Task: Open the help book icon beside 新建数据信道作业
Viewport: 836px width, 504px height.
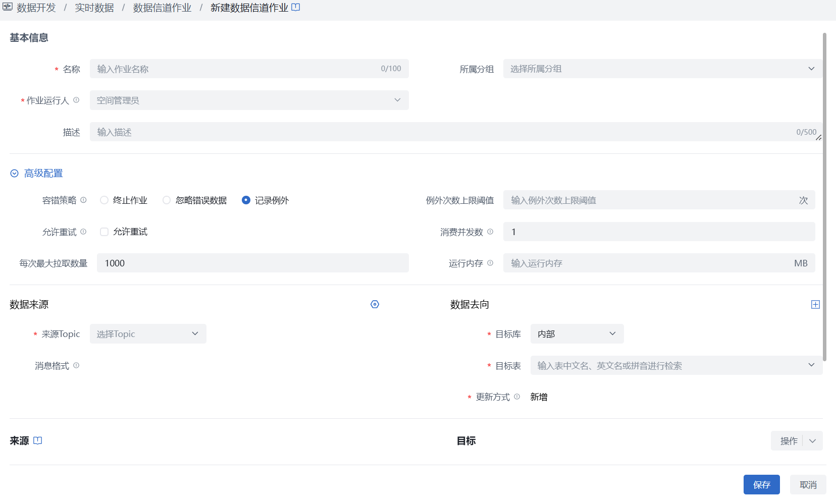Action: coord(296,7)
